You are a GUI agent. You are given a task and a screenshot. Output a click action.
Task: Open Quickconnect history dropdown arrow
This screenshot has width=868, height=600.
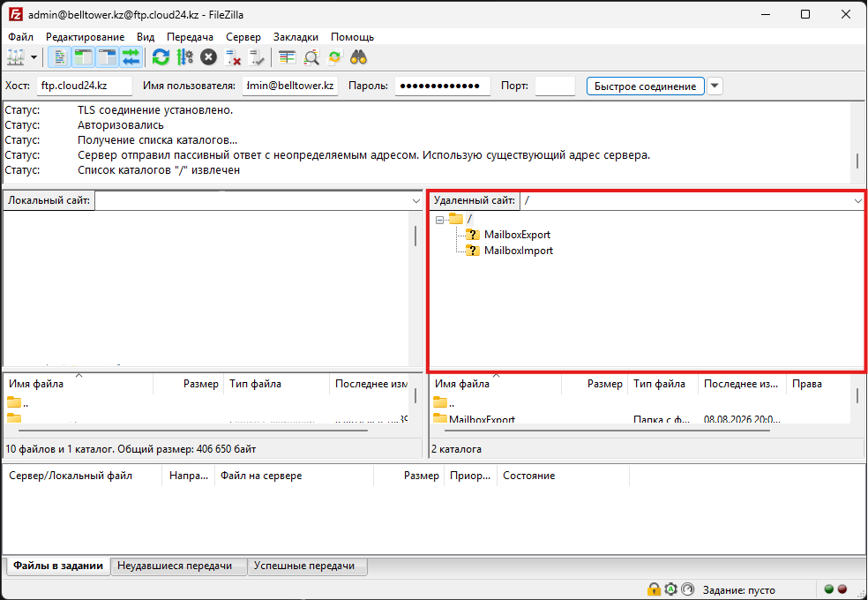715,86
